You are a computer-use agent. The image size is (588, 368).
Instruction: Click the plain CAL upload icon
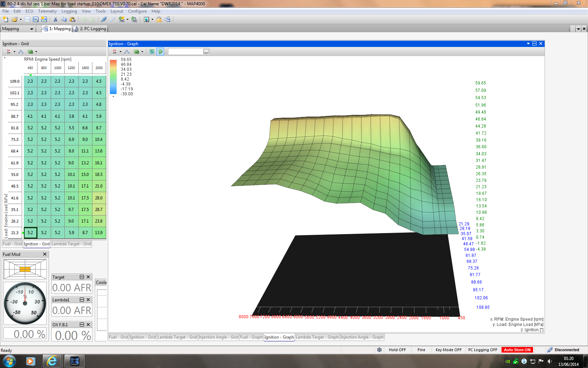(134, 19)
